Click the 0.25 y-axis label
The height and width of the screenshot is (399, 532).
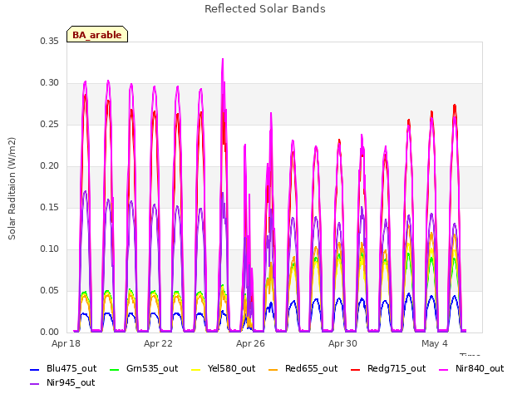50,125
